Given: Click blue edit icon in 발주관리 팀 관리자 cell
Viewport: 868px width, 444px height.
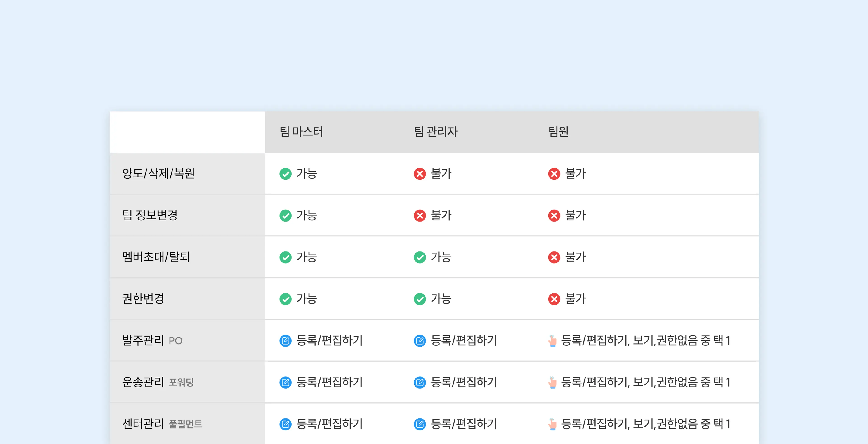Looking at the screenshot, I should tap(420, 341).
